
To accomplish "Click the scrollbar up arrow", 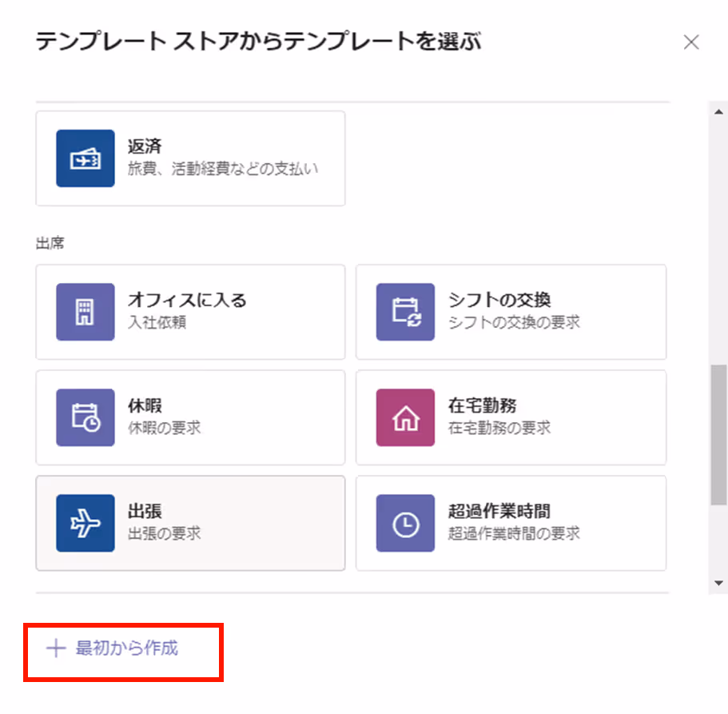I will coord(718,112).
